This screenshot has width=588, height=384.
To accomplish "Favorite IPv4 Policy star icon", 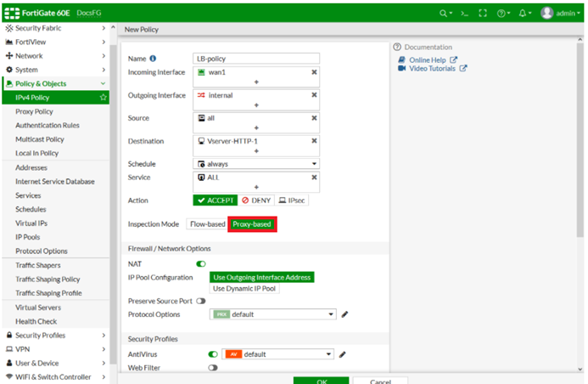I will 104,98.
